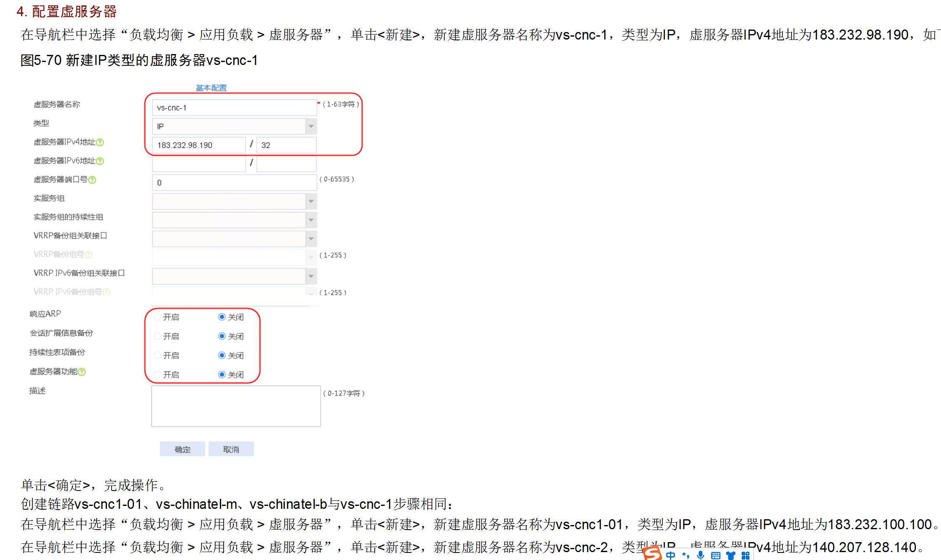Open Sogou skin shirt icon
The image size is (941, 560).
731,555
